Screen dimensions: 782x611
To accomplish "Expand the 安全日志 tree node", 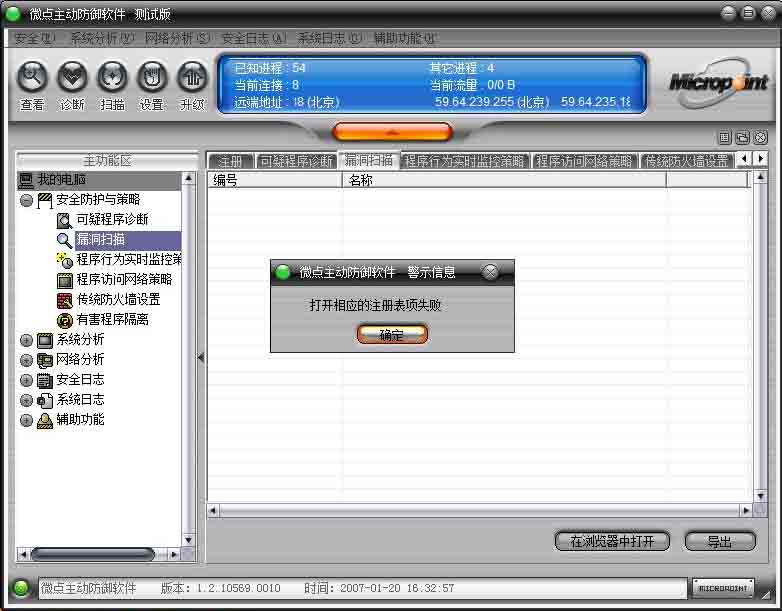I will click(26, 380).
